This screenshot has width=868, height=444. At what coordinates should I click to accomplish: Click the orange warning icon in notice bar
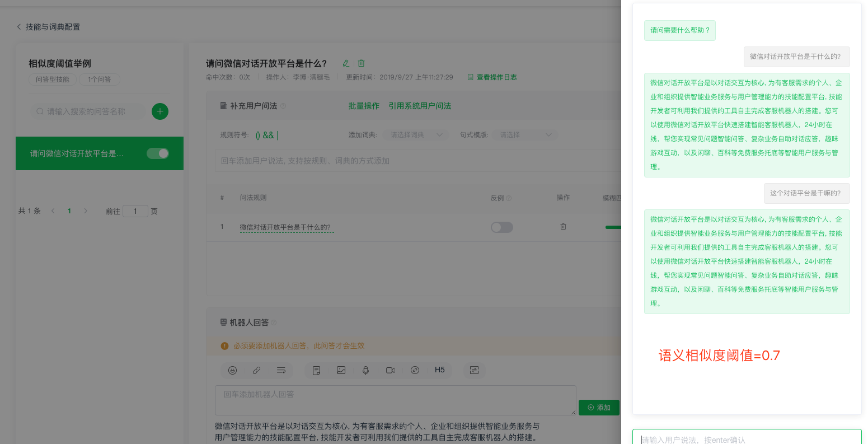tap(224, 346)
